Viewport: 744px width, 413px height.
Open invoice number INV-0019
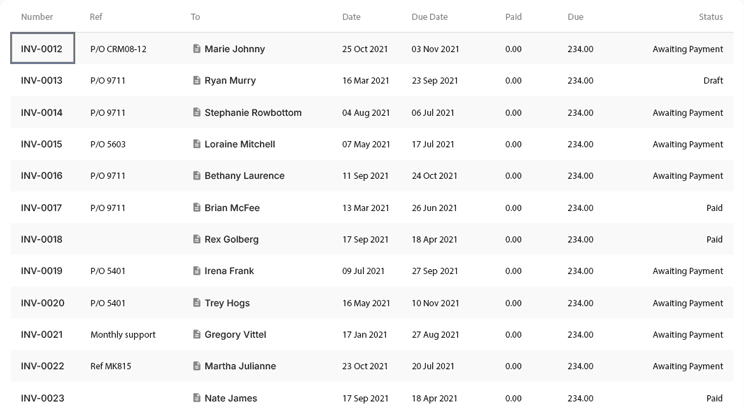point(42,271)
